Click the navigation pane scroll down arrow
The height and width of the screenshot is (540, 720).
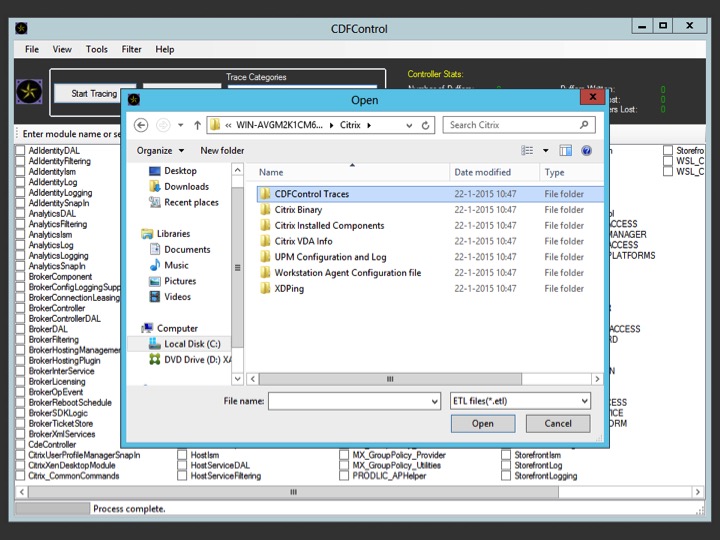pyautogui.click(x=237, y=379)
